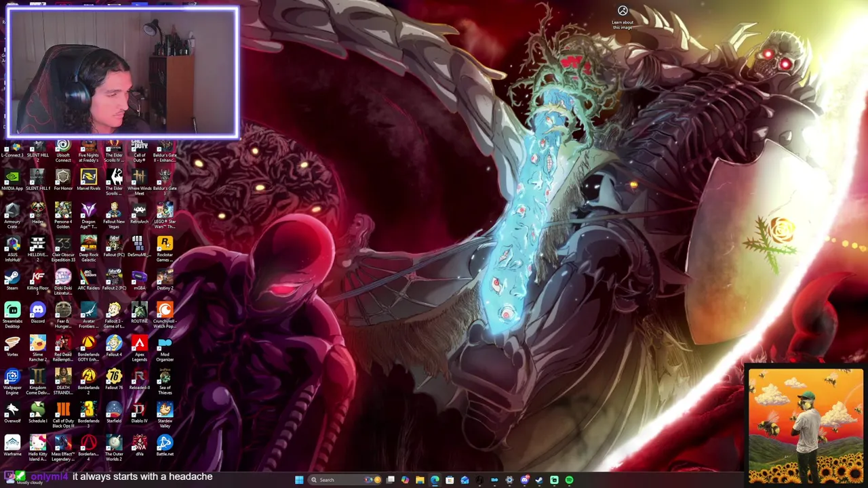Select the Persona 4 Golden icon
The height and width of the screenshot is (488, 868).
(63, 216)
